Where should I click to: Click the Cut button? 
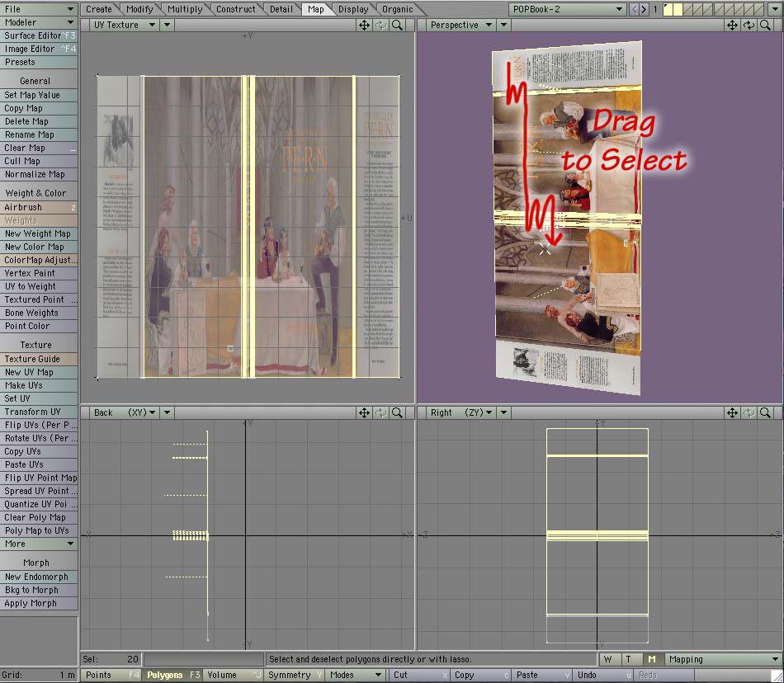418,675
